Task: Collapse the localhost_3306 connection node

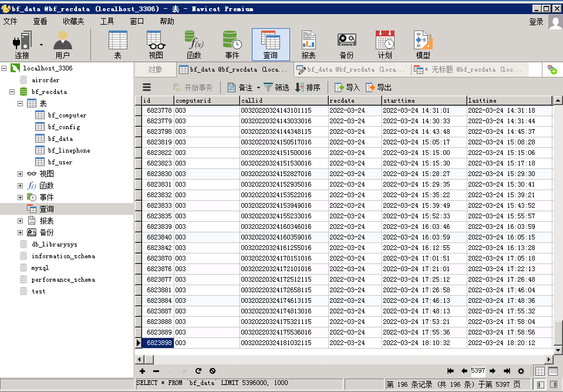Action: (4, 68)
